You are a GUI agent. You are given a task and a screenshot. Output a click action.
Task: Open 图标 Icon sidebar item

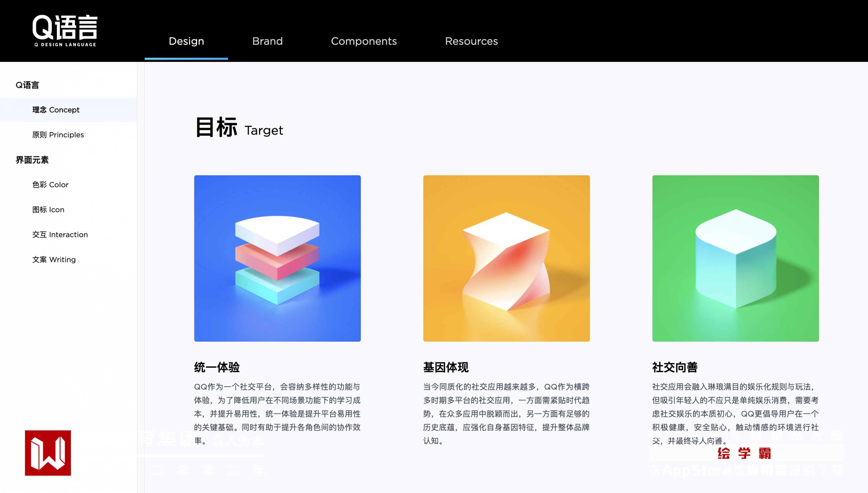click(48, 210)
